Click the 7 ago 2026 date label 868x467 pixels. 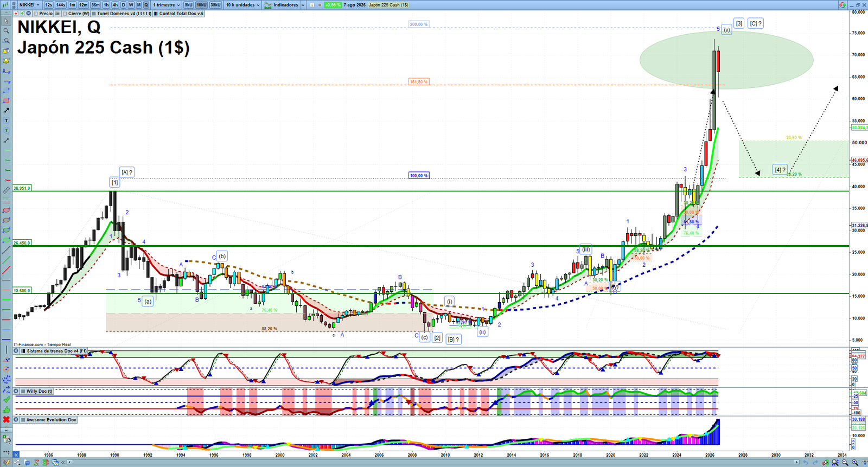click(355, 5)
